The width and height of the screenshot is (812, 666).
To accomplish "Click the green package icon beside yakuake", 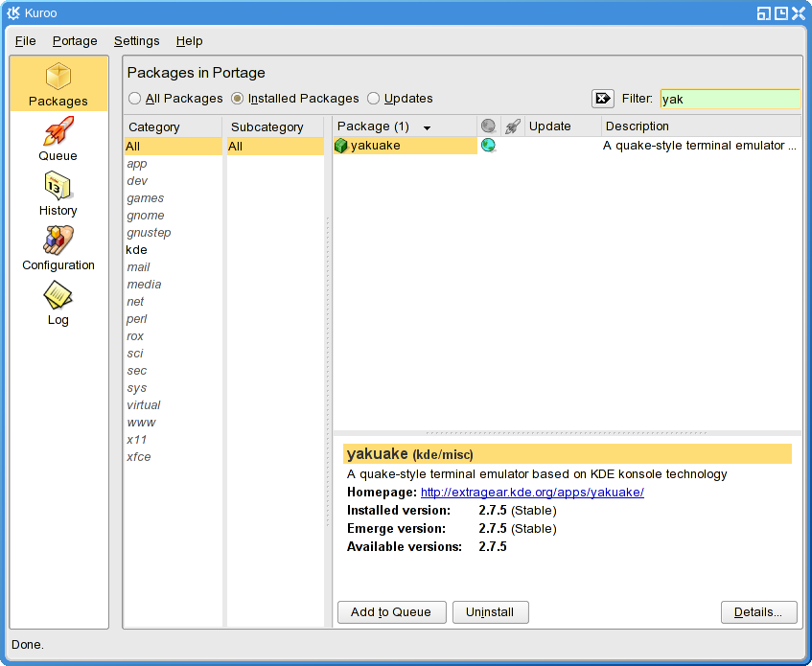I will click(x=340, y=146).
